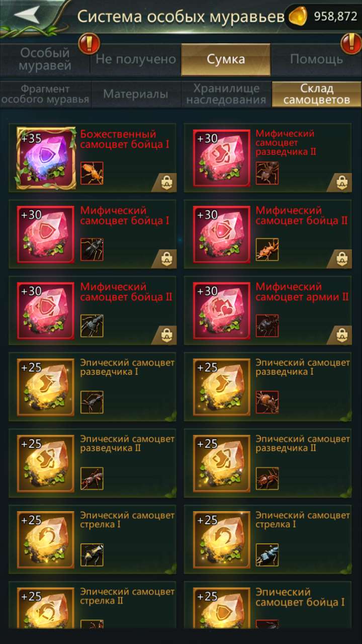
Task: Open the Фрагмент особого муравья sub-tab
Action: point(45,94)
